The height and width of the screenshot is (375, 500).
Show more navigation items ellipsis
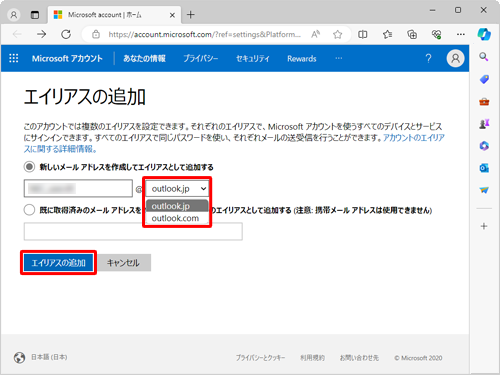(339, 58)
